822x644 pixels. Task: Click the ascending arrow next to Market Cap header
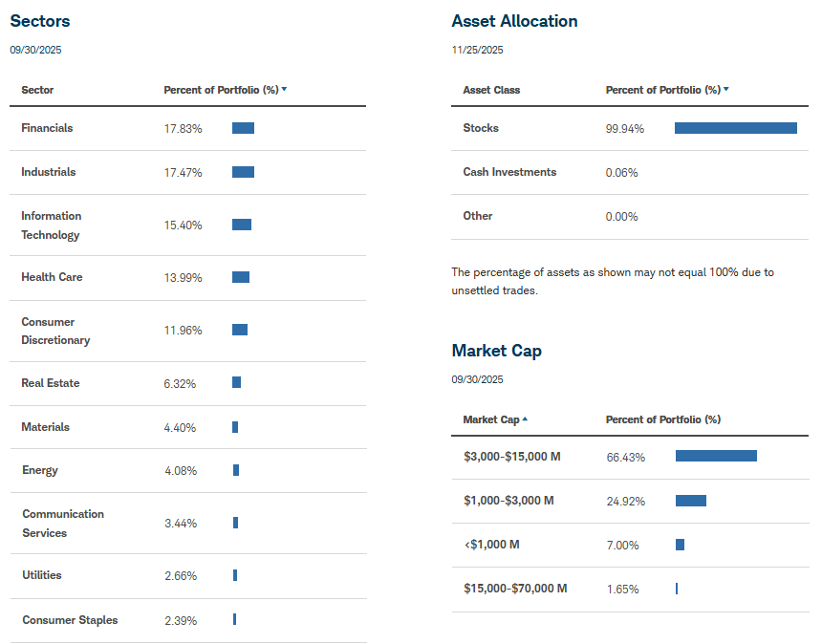pyautogui.click(x=525, y=419)
